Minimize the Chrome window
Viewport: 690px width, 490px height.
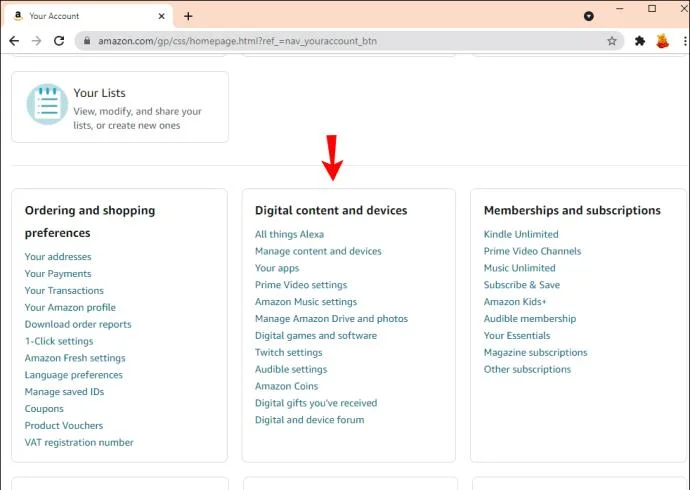[620, 8]
